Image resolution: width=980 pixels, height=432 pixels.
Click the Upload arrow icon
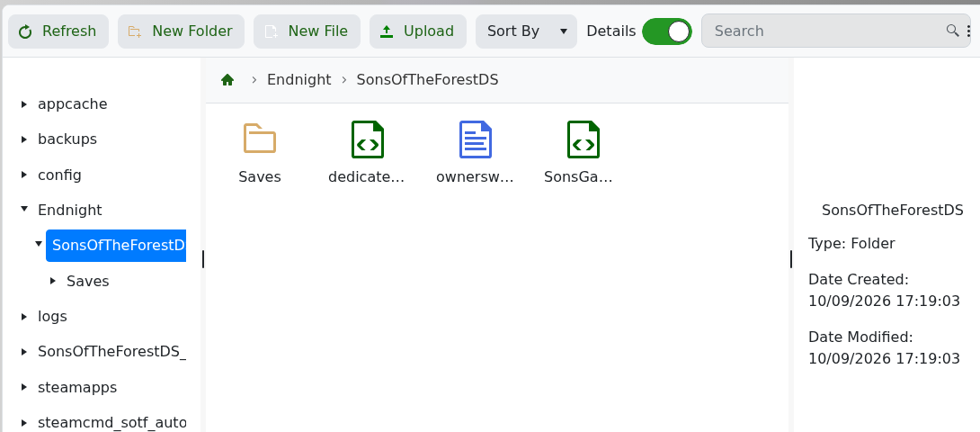[x=387, y=31]
